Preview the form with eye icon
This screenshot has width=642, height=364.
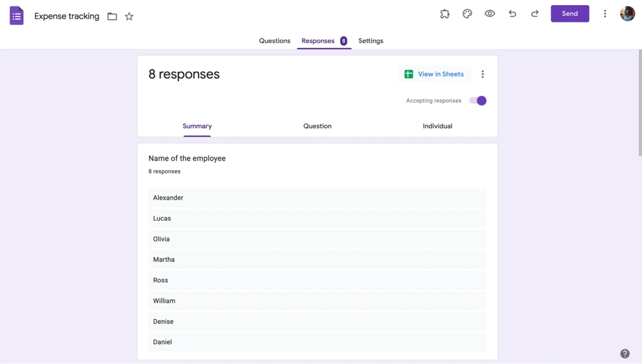pos(490,13)
